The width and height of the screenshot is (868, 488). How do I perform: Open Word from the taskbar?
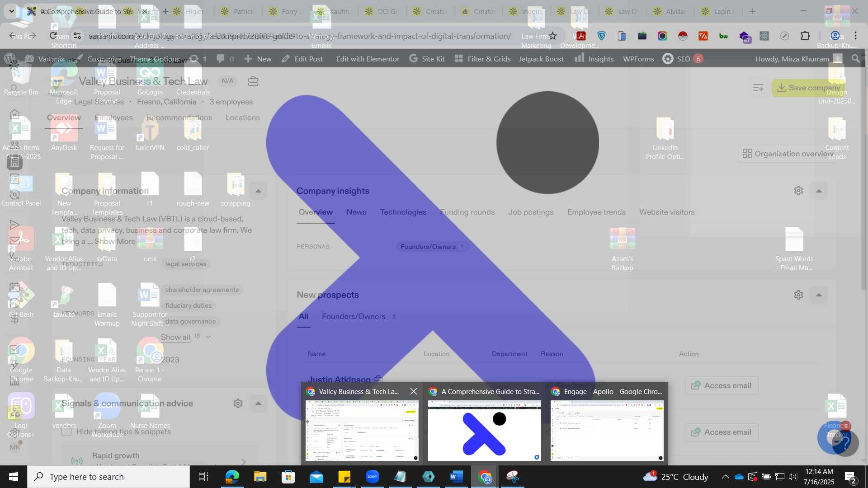(x=457, y=477)
